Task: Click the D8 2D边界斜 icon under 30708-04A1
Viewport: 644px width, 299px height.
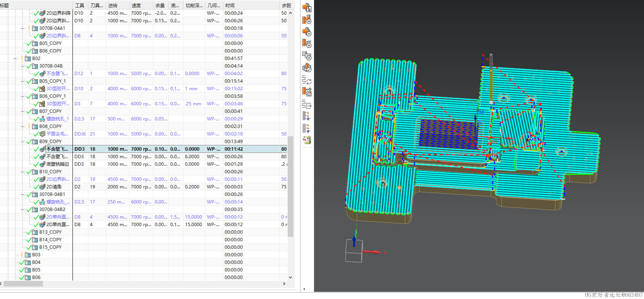Action: point(42,36)
